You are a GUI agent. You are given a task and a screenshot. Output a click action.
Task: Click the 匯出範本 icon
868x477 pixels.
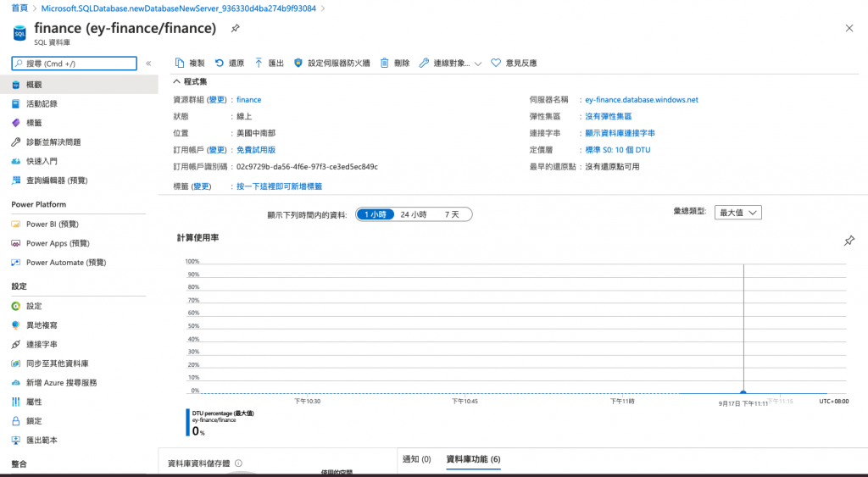pos(16,441)
